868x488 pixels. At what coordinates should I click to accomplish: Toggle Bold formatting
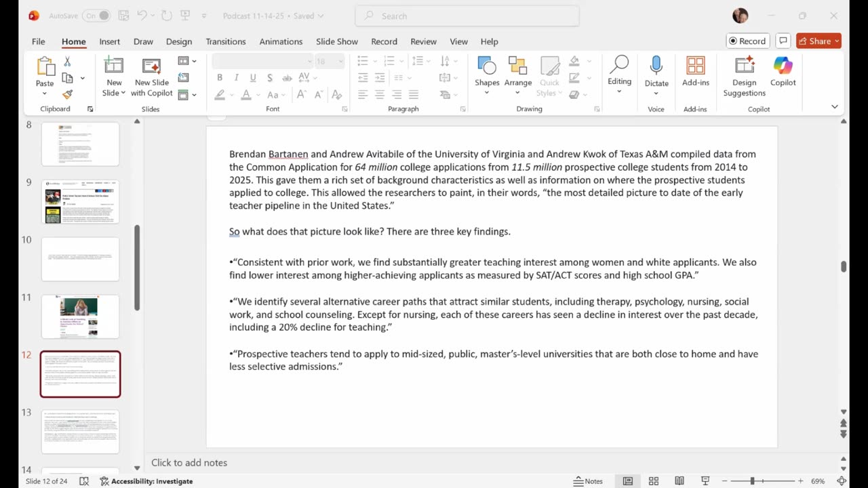pyautogui.click(x=220, y=78)
